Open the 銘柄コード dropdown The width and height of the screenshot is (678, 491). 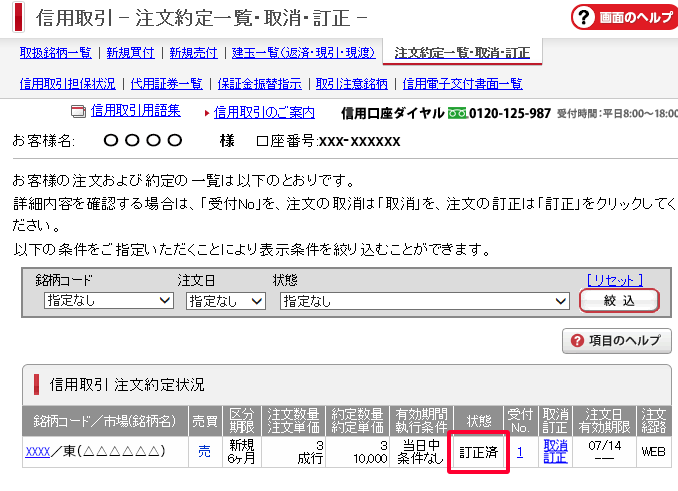coord(108,300)
